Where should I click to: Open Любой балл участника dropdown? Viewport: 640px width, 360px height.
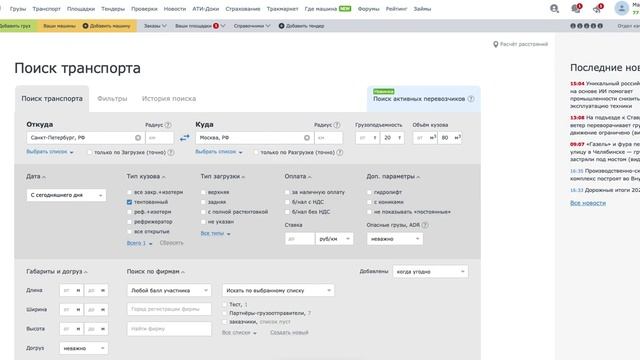169,290
